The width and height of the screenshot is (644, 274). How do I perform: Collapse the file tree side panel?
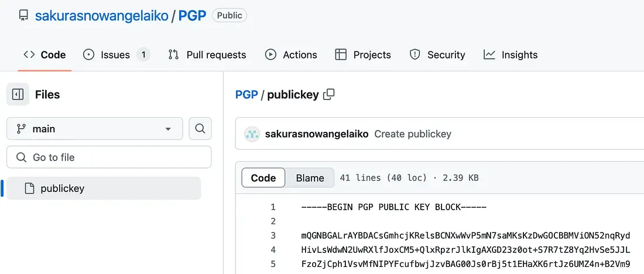[18, 94]
